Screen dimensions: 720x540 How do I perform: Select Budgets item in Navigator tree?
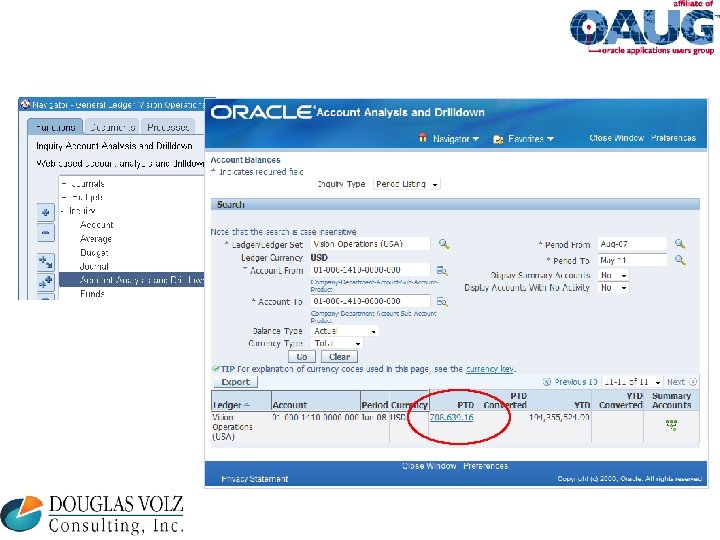coord(87,197)
